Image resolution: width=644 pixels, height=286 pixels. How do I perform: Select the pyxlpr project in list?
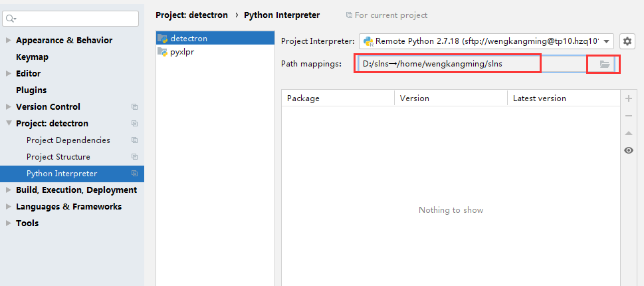click(181, 52)
